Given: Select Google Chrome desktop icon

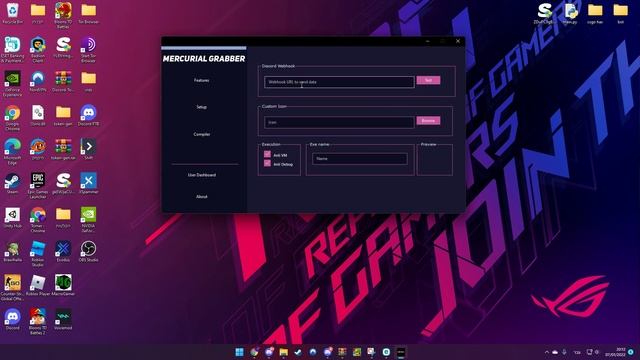Looking at the screenshot, I should [13, 118].
